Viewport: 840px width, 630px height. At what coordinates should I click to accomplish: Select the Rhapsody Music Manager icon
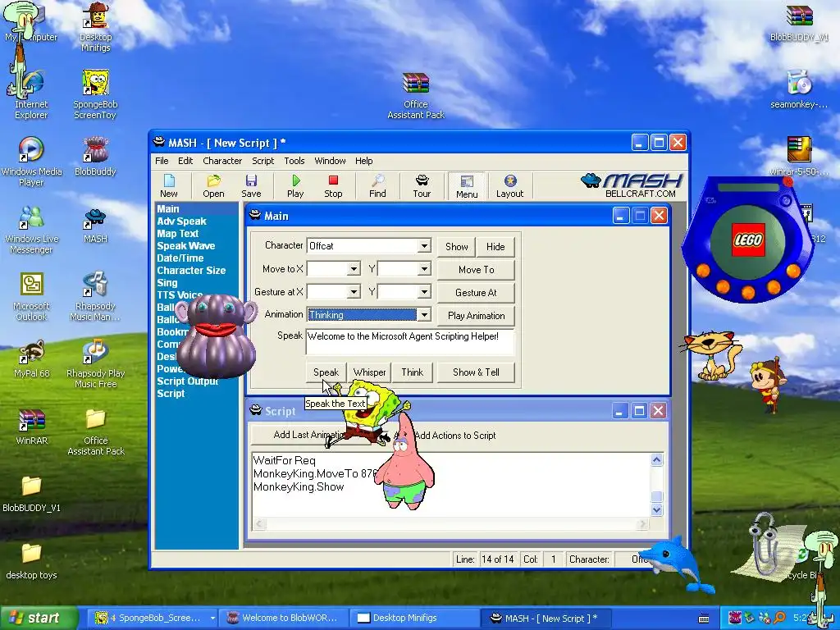pos(95,297)
